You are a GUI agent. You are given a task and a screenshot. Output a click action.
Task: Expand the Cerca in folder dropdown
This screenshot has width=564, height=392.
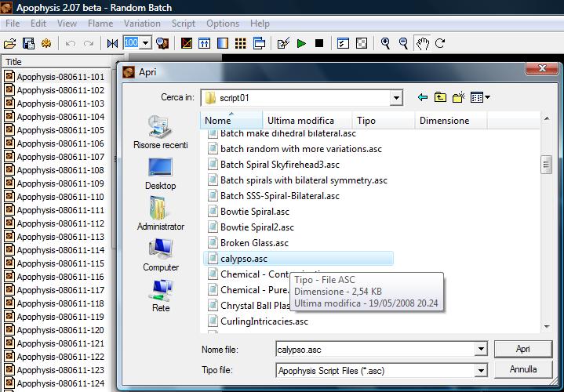coord(396,98)
